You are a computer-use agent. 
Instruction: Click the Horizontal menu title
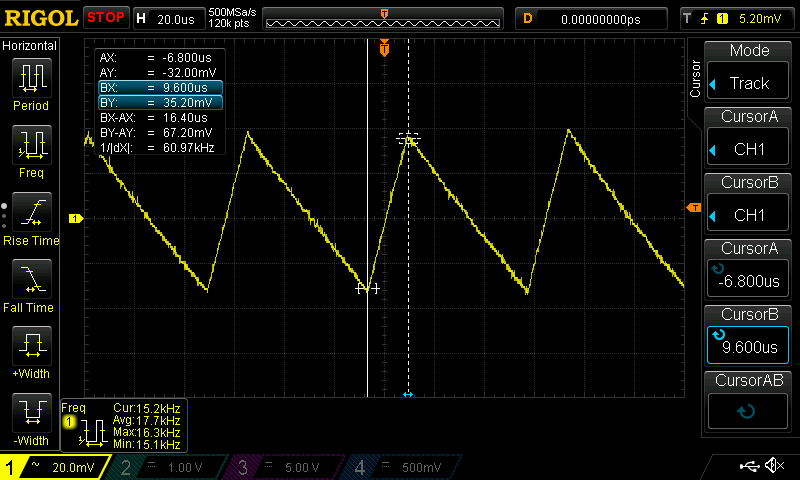coord(30,46)
